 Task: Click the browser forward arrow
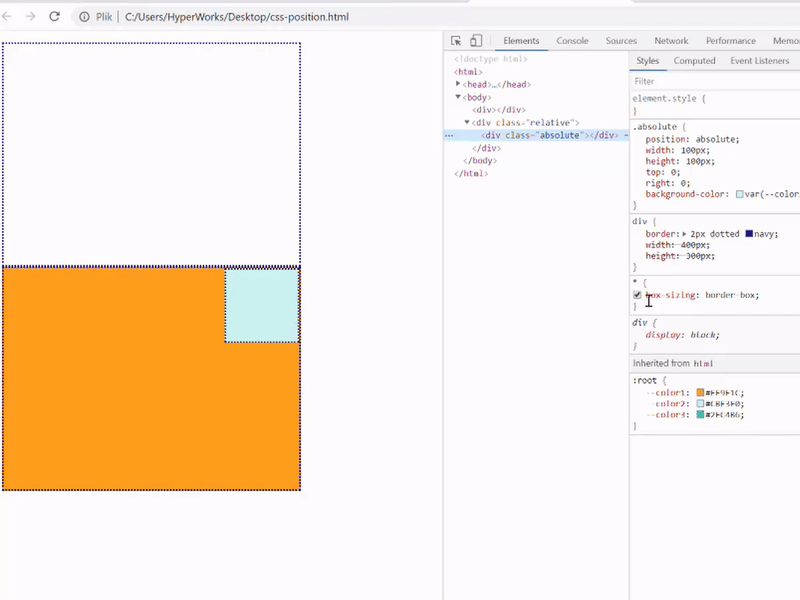tap(31, 16)
